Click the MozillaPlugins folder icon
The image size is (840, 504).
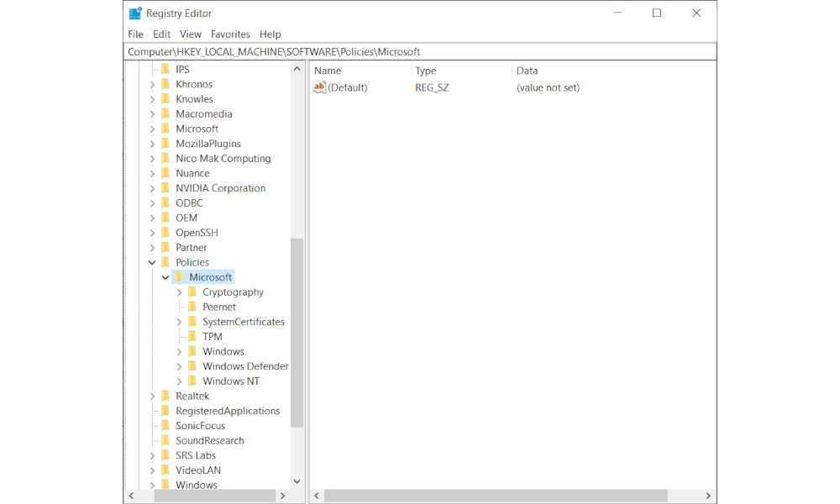tap(165, 144)
